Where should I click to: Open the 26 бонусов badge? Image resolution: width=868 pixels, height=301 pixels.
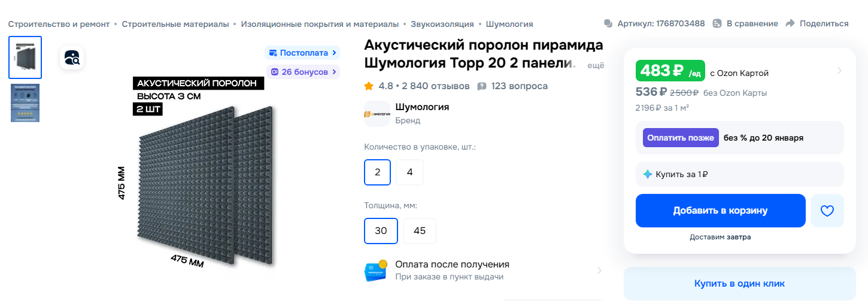[303, 72]
